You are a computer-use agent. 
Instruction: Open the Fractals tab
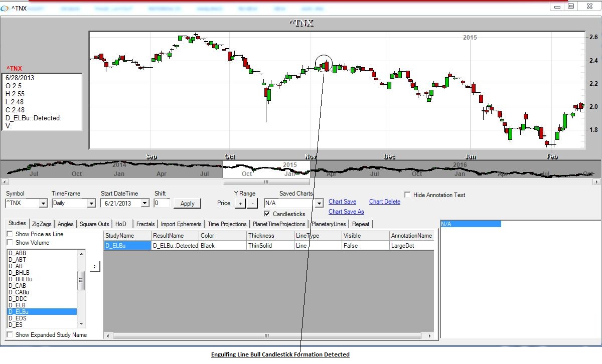tap(145, 224)
